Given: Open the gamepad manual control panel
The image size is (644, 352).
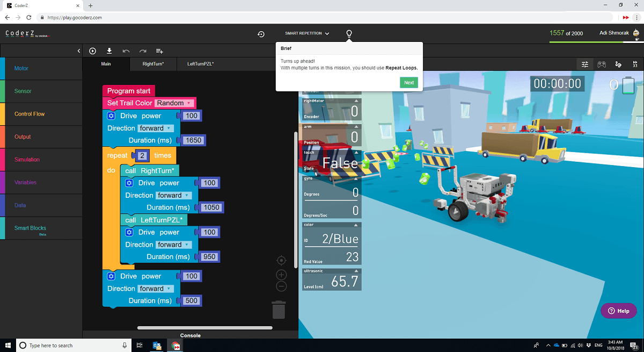Looking at the screenshot, I should [x=601, y=64].
